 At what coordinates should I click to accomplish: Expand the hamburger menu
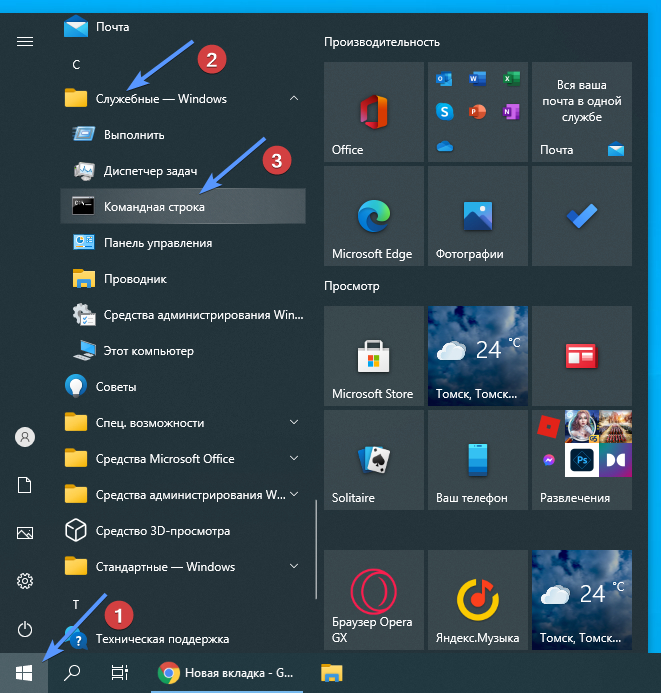[x=25, y=42]
